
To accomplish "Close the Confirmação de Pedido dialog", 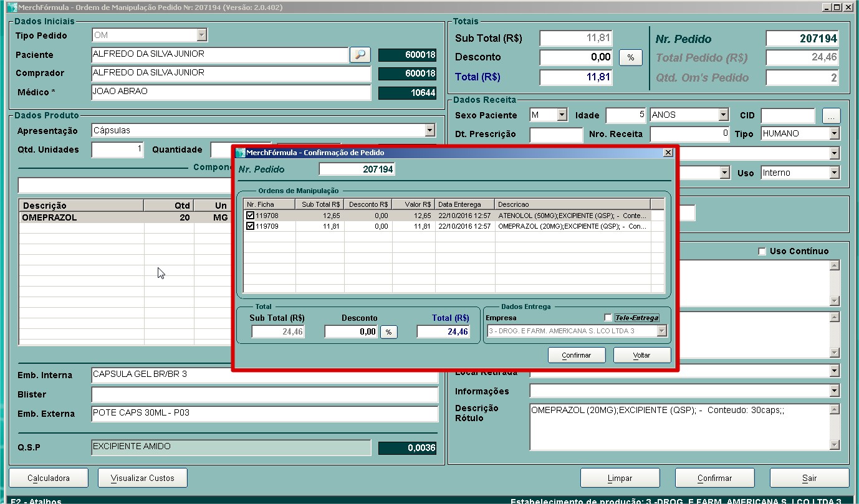I will point(668,153).
